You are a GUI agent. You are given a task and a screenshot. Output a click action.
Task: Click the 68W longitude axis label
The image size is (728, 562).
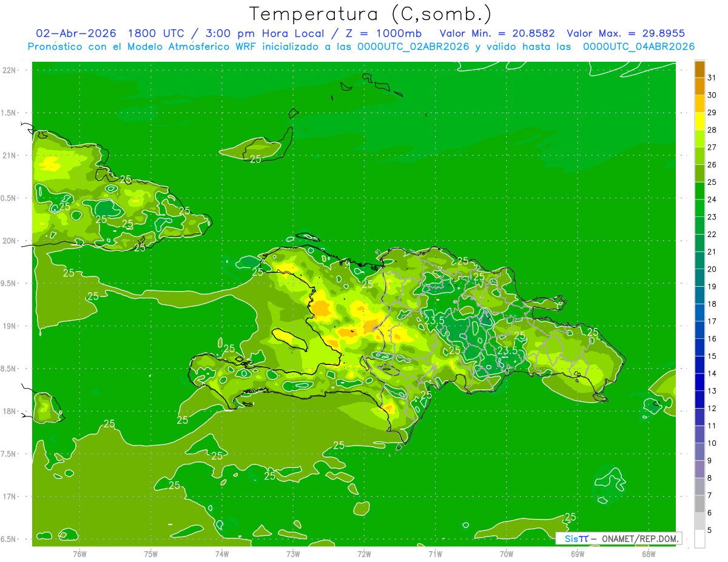pos(648,554)
